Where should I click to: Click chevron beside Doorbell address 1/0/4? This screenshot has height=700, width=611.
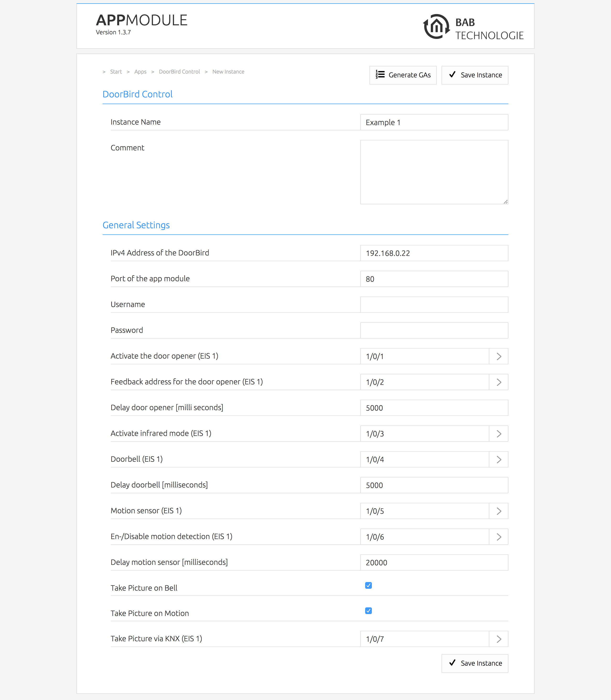pyautogui.click(x=499, y=460)
